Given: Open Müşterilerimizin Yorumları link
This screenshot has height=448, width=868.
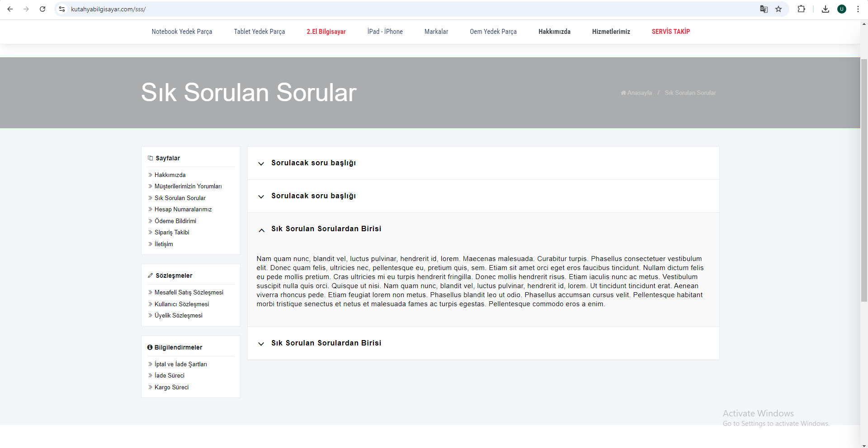Looking at the screenshot, I should click(188, 186).
